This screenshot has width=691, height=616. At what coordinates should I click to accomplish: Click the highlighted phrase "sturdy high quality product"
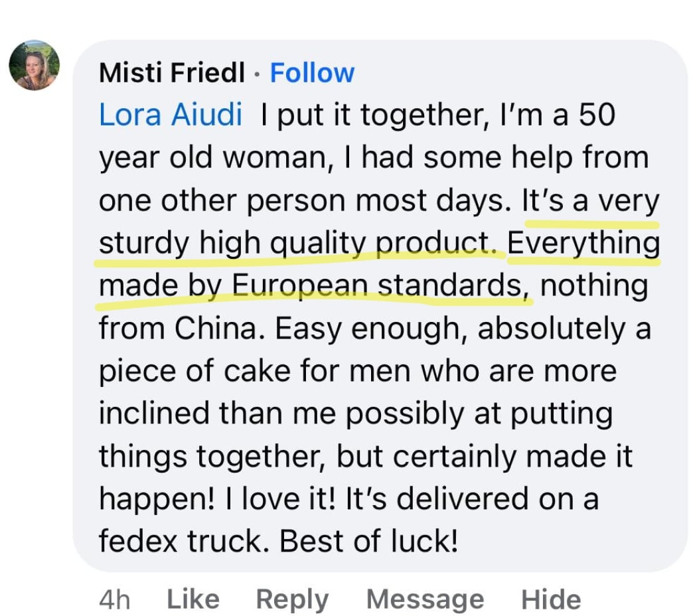tap(297, 244)
